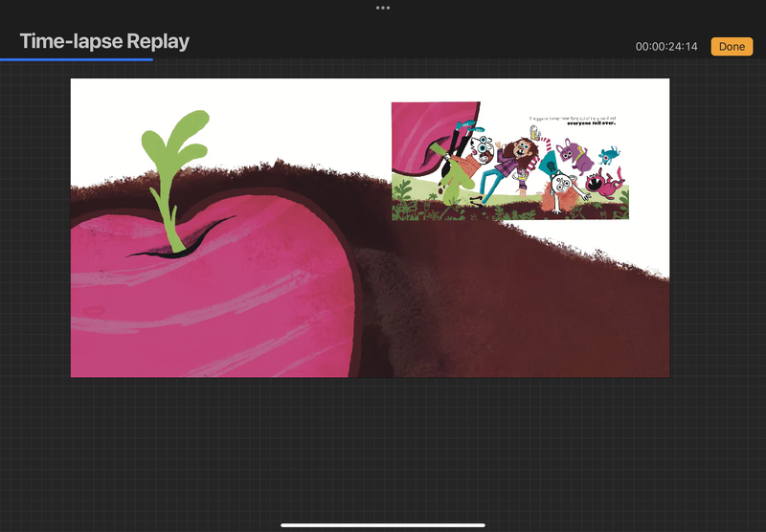This screenshot has width=766, height=532.
Task: Click the three-dot multitasking icon at top
Action: [x=383, y=8]
